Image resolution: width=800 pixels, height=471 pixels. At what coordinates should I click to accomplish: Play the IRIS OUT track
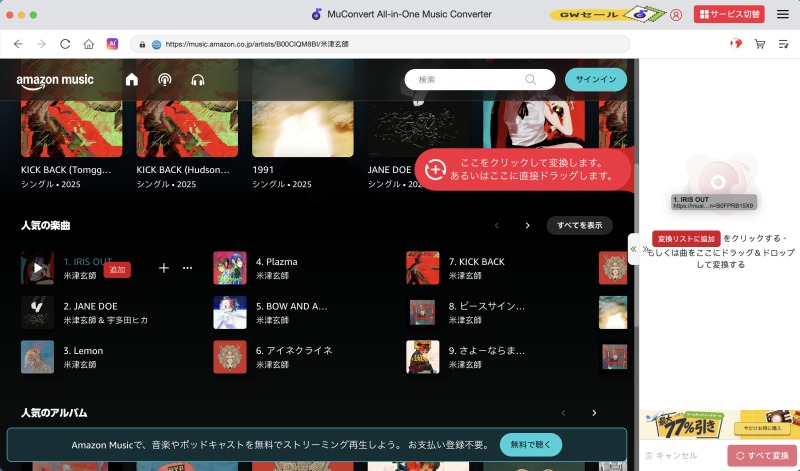37,268
